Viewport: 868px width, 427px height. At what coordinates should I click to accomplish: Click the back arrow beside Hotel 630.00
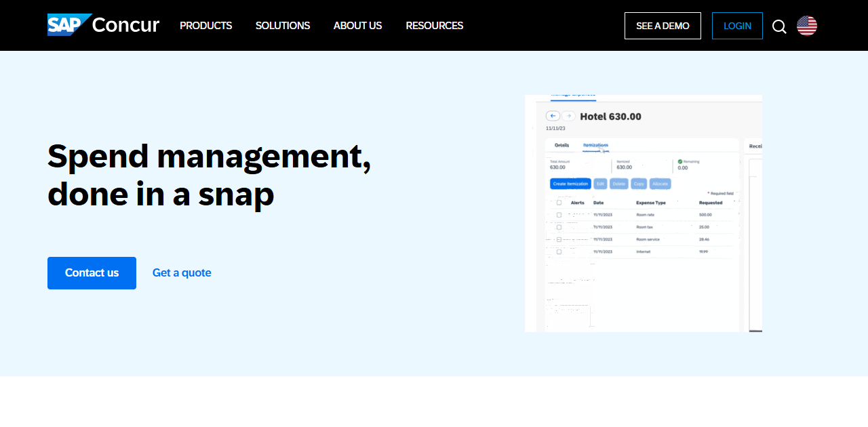pyautogui.click(x=553, y=116)
